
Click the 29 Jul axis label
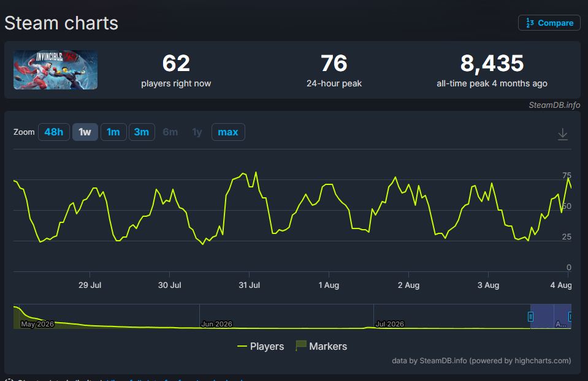90,285
